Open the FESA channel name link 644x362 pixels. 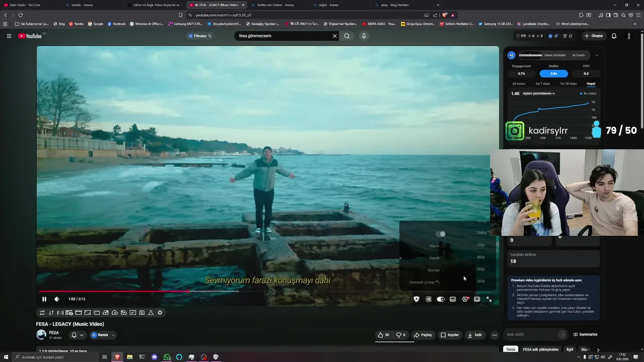[x=54, y=332]
